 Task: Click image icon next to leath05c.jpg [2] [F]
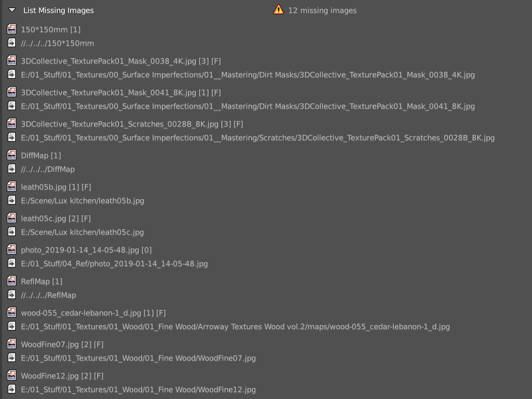pos(12,218)
